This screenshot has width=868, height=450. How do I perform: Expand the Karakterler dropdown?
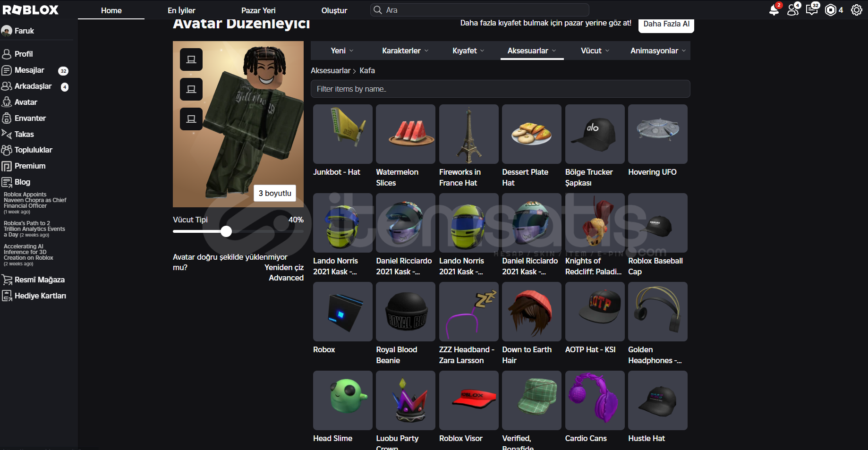pyautogui.click(x=405, y=51)
